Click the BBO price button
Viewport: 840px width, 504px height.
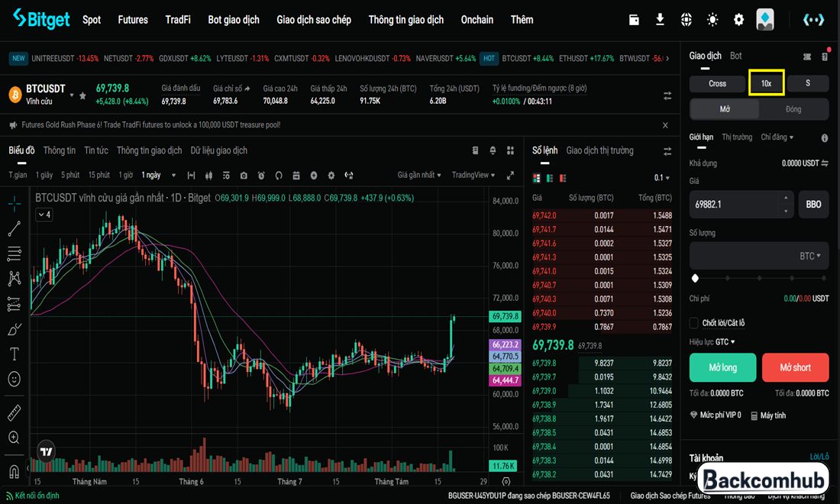pos(813,204)
